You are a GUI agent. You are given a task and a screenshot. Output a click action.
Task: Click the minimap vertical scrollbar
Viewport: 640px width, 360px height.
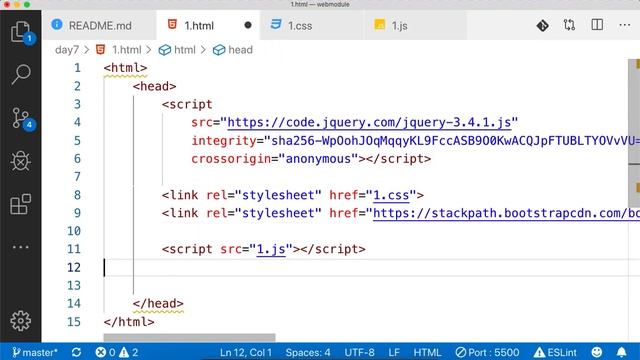pyautogui.click(x=633, y=133)
